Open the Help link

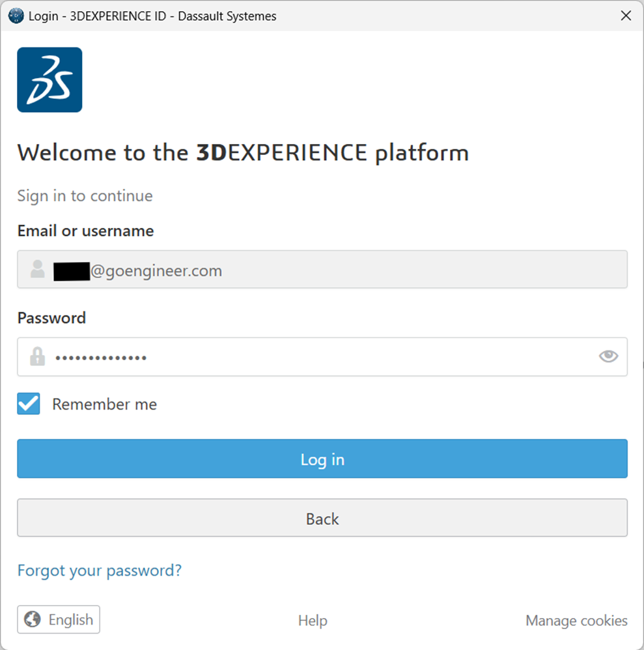pyautogui.click(x=313, y=621)
